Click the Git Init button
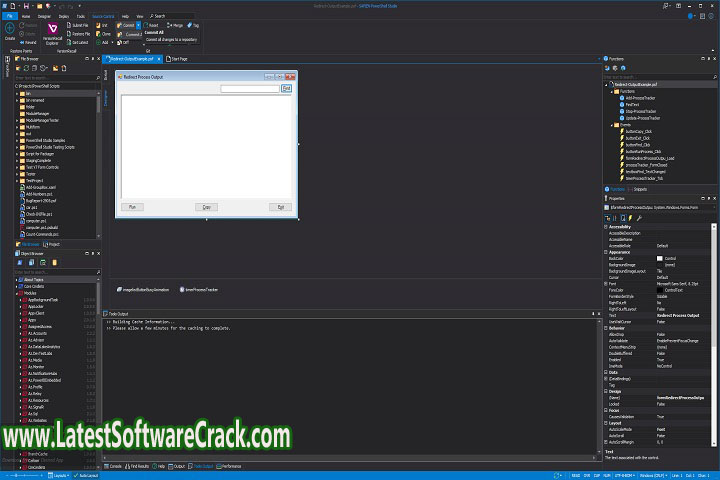The height and width of the screenshot is (480, 720). [102, 25]
